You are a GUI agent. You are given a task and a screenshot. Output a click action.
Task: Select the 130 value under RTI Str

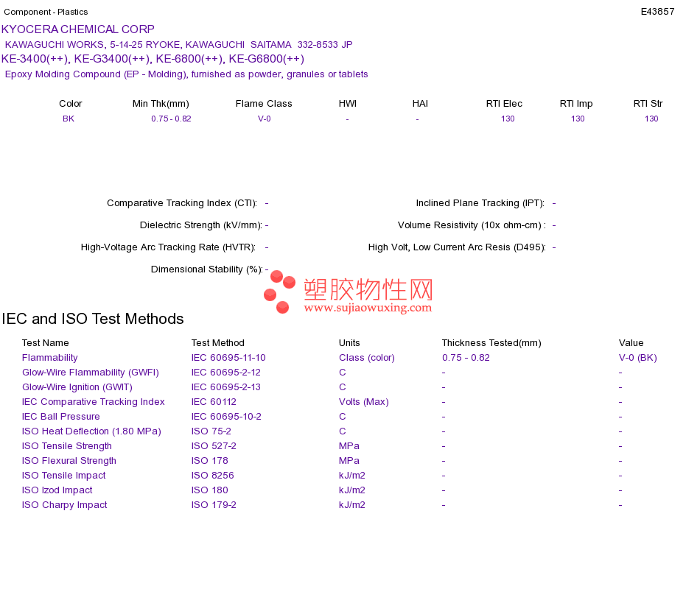pyautogui.click(x=651, y=119)
